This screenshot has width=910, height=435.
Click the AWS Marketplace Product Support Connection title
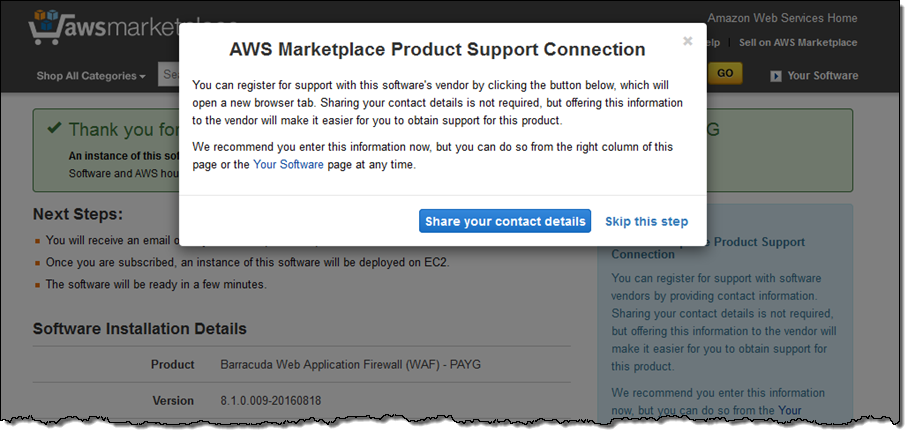[437, 49]
